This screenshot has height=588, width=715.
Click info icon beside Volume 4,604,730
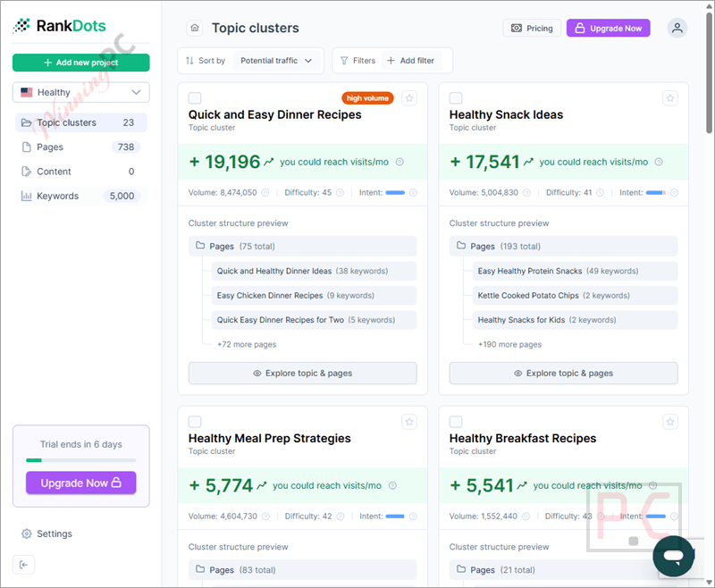pyautogui.click(x=265, y=517)
